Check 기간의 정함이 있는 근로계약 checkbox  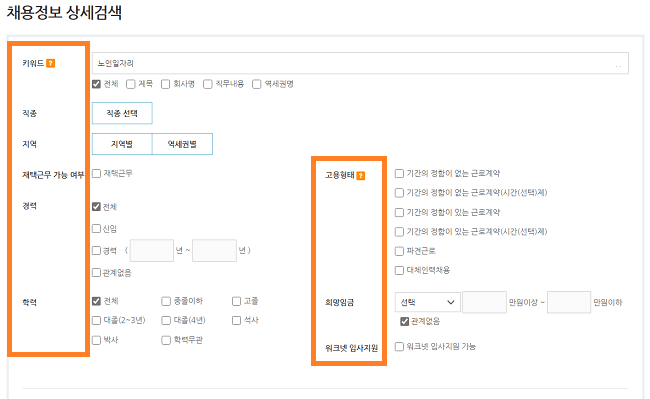[x=399, y=213]
